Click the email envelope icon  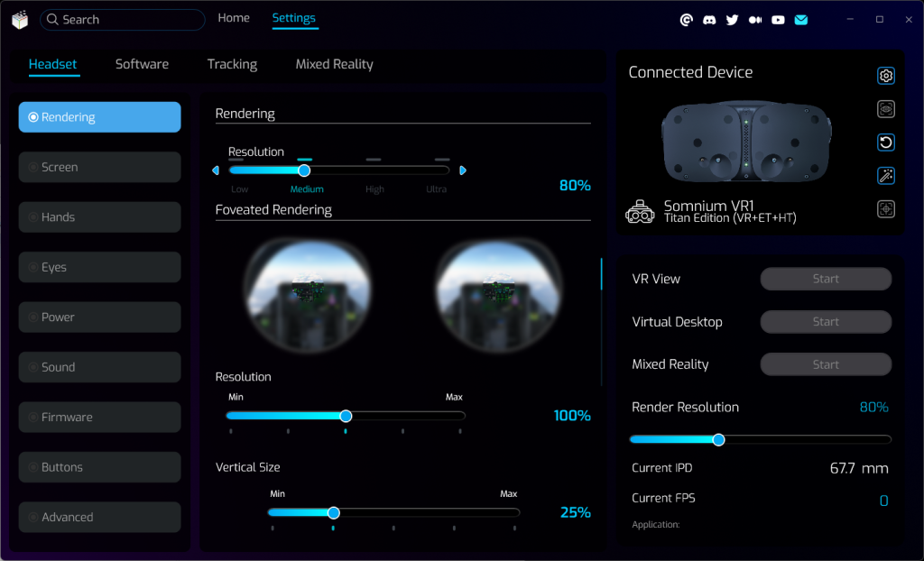[800, 20]
